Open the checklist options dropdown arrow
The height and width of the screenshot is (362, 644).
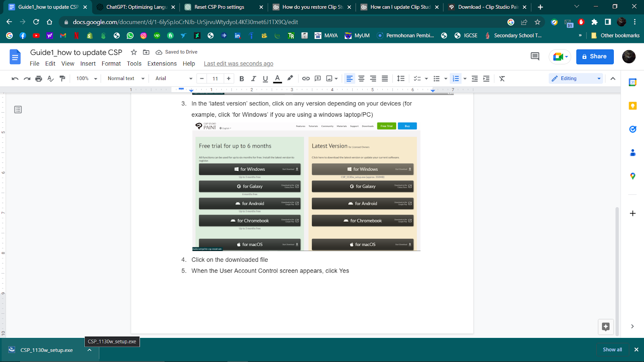point(426,78)
